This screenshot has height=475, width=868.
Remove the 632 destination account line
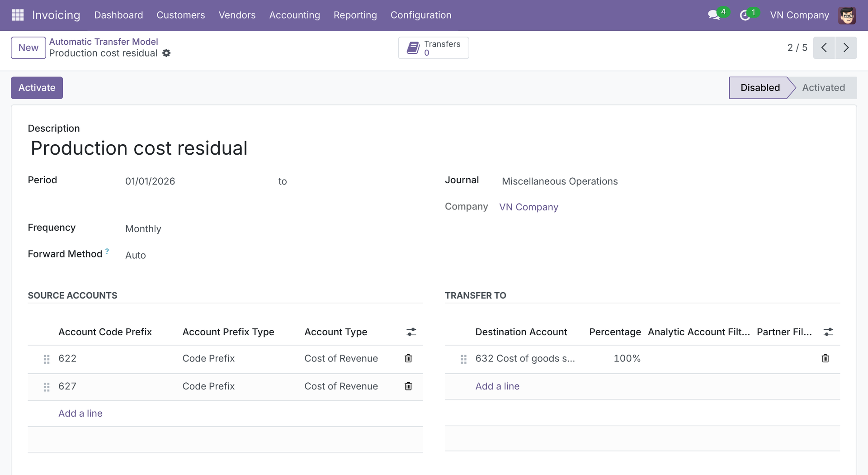[825, 358]
